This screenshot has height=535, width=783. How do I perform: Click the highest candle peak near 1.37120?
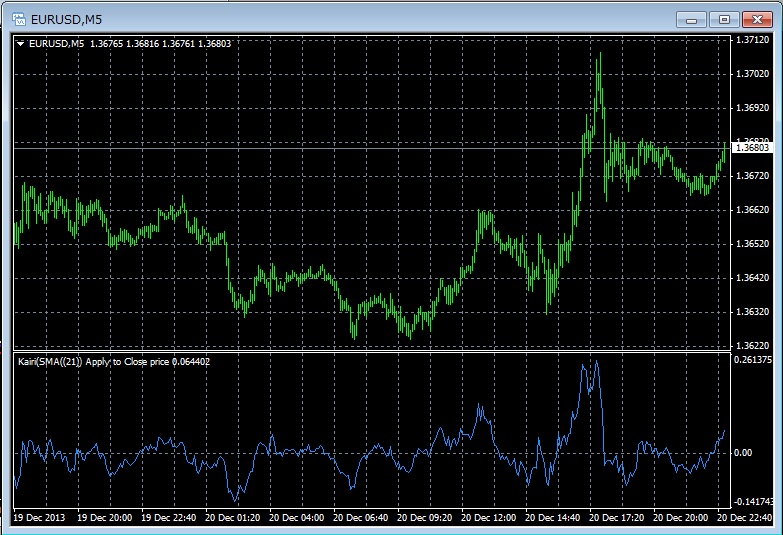tap(598, 56)
